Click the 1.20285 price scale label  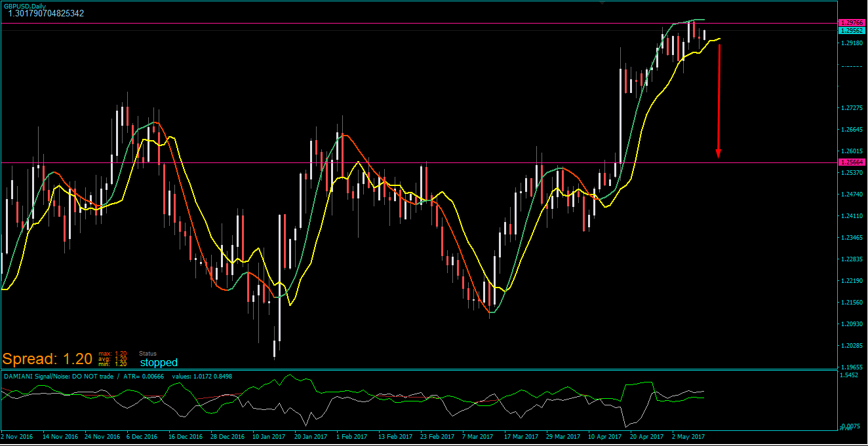point(851,346)
